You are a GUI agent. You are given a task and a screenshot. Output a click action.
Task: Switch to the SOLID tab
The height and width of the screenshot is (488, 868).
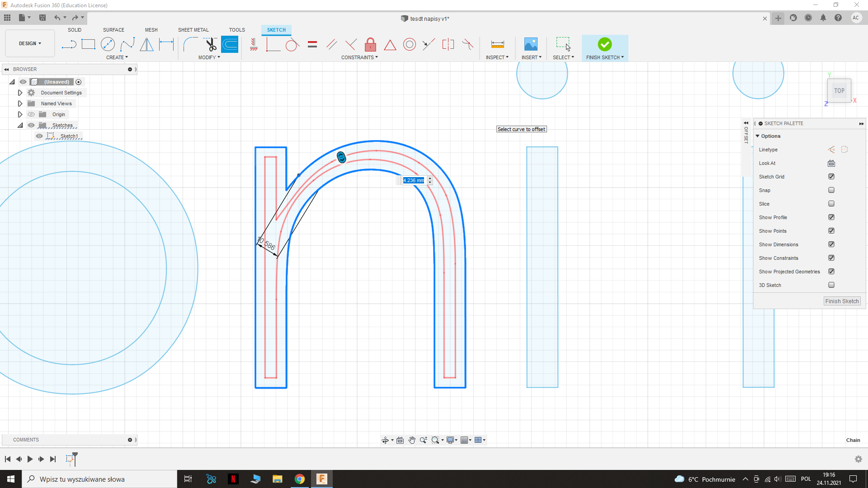75,30
